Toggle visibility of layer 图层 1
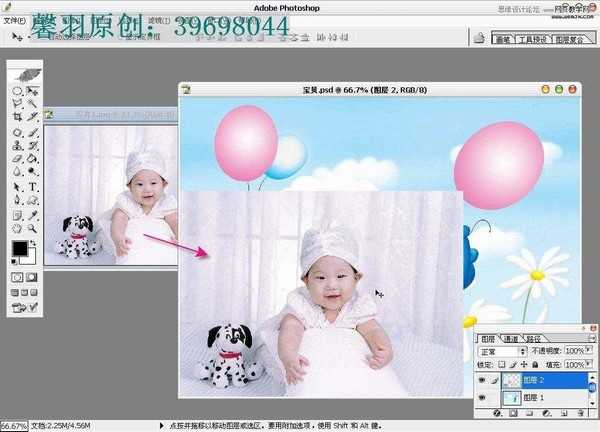 coord(482,399)
